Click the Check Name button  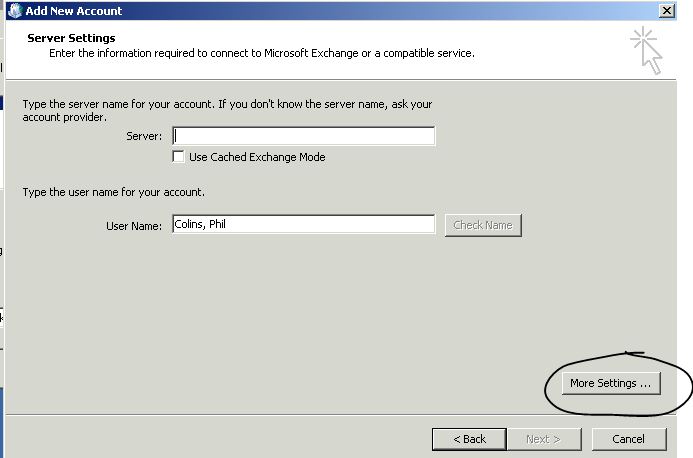point(483,225)
